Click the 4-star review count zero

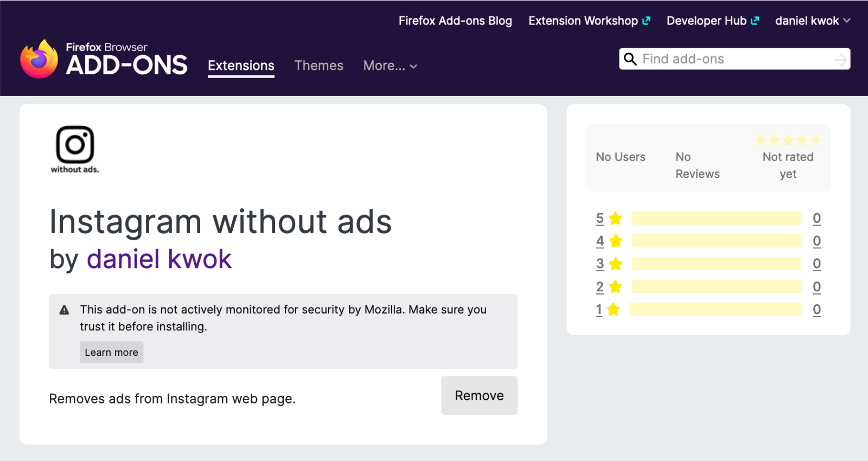pos(816,241)
